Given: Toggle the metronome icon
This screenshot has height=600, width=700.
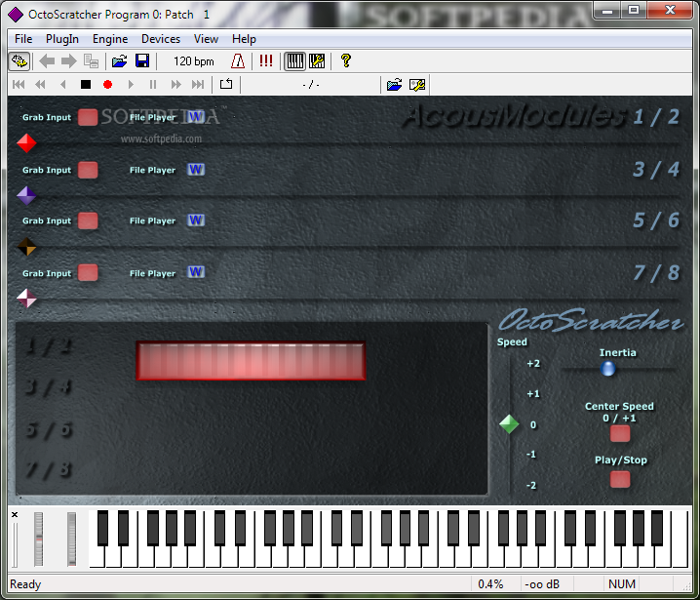Looking at the screenshot, I should [238, 61].
